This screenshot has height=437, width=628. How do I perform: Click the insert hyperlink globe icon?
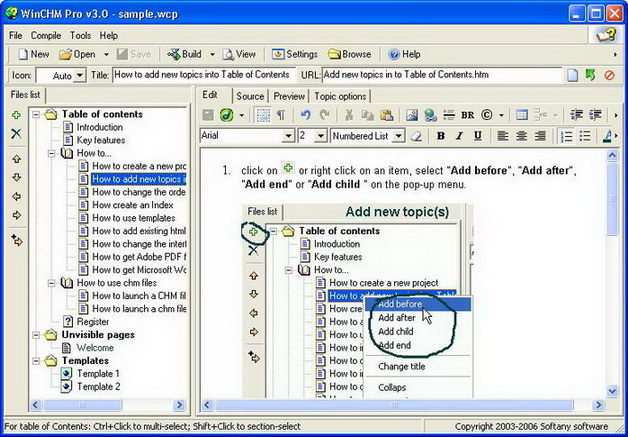(x=429, y=115)
